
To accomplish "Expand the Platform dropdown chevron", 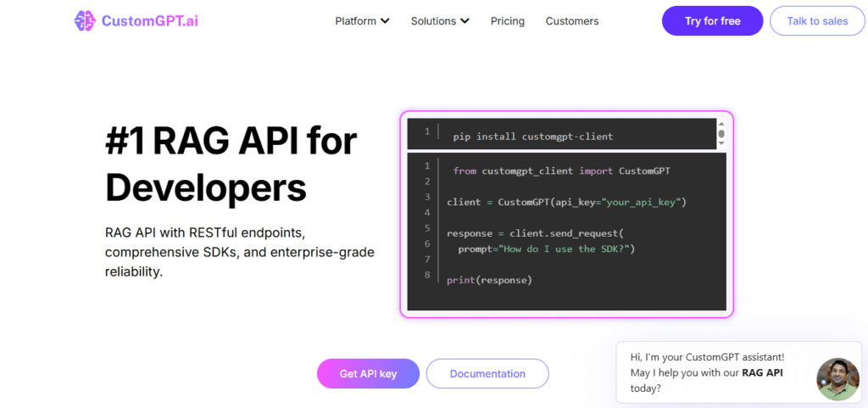I will 385,21.
